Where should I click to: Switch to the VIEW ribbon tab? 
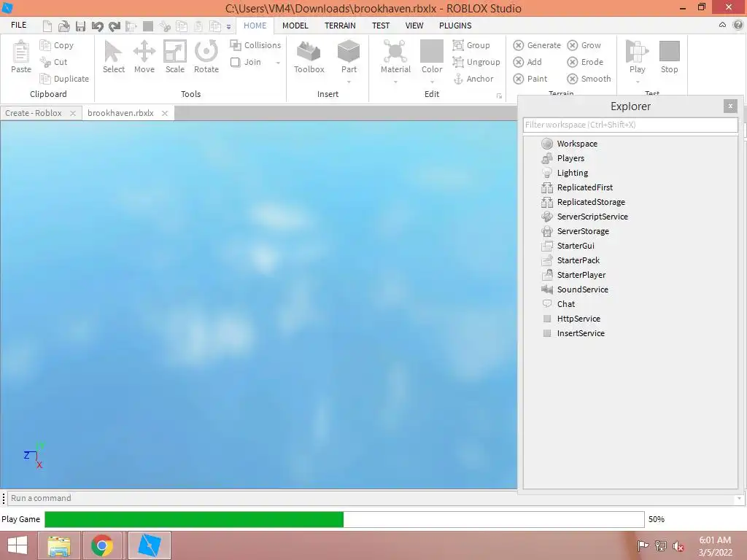click(x=414, y=26)
